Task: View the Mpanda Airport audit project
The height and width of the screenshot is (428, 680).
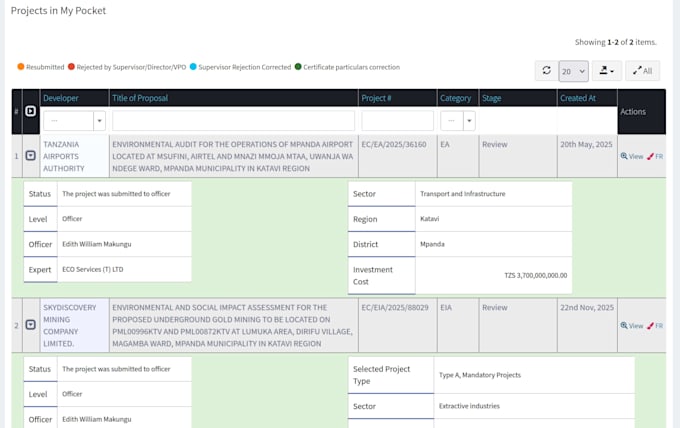Action: pyautogui.click(x=632, y=156)
